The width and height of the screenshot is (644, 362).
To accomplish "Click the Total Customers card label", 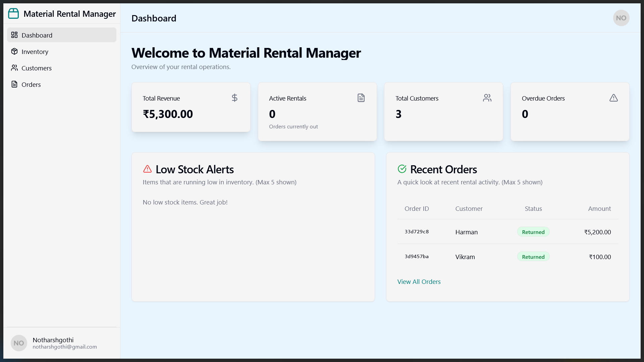I will point(417,98).
